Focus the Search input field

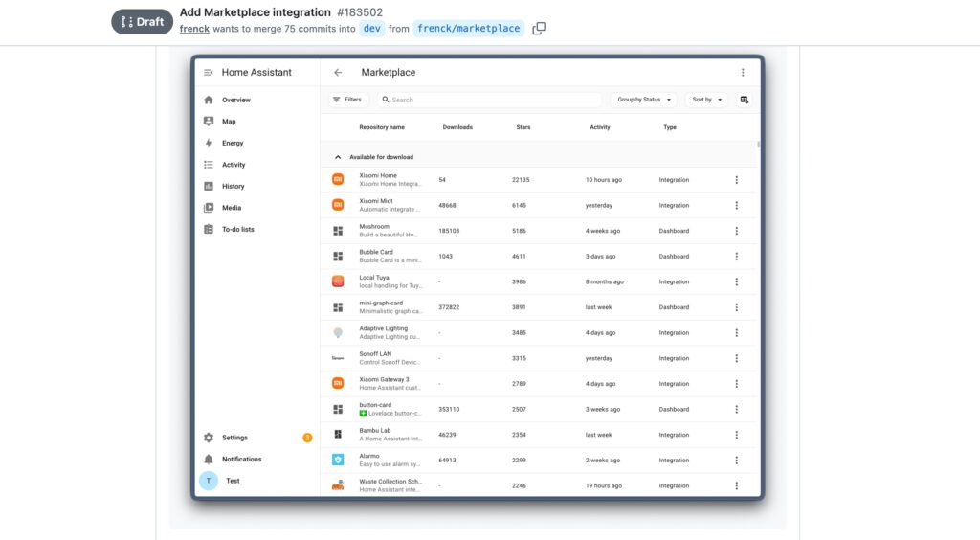[x=489, y=100]
